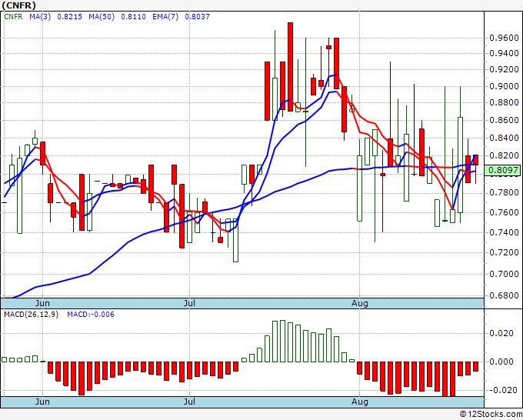Click the 0.7200 price axis label
Viewport: 523px width, 420px height.
tap(504, 252)
